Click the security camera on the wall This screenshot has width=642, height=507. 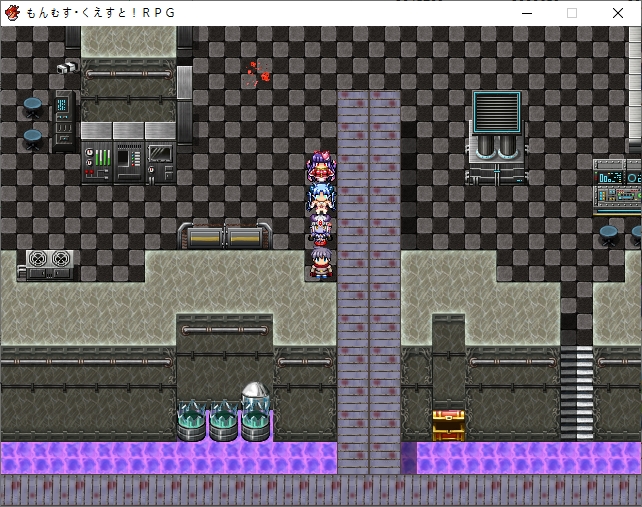coord(67,68)
